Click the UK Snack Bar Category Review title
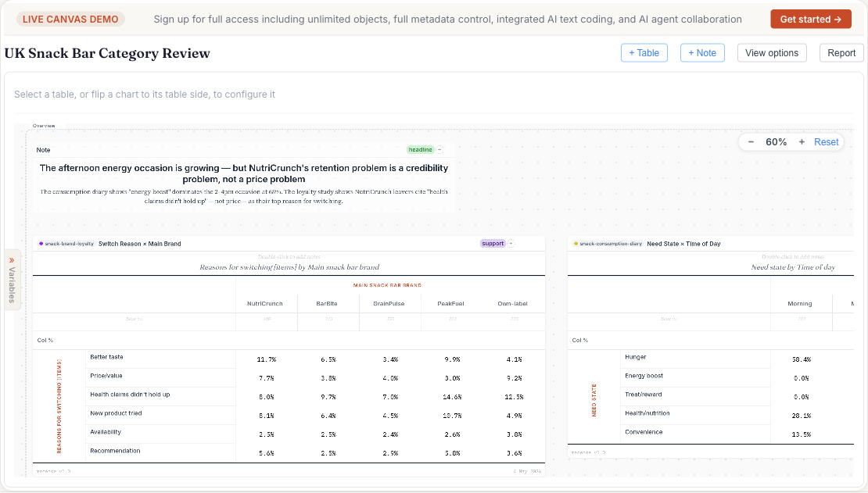The image size is (868, 493). pyautogui.click(x=107, y=53)
